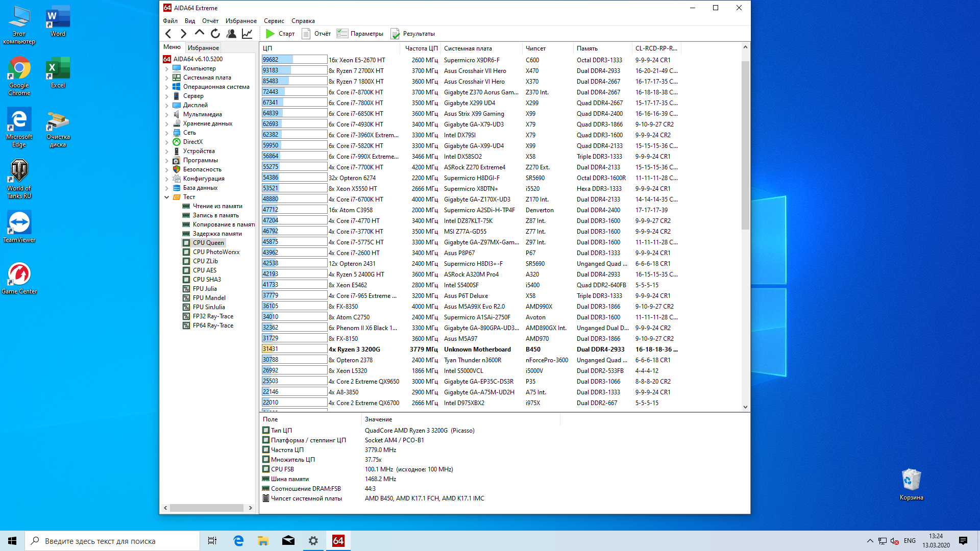This screenshot has height=551, width=980.
Task: Open the Избранное menu in menu bar
Action: [241, 21]
